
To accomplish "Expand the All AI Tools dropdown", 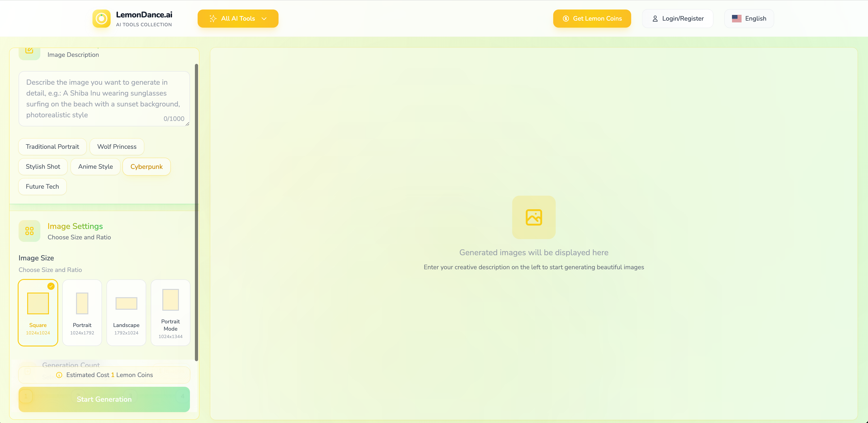I will [238, 19].
